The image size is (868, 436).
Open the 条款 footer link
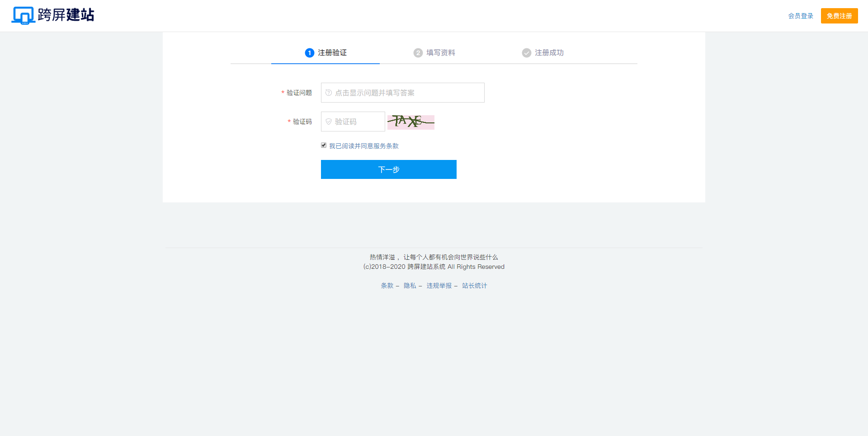tap(387, 286)
